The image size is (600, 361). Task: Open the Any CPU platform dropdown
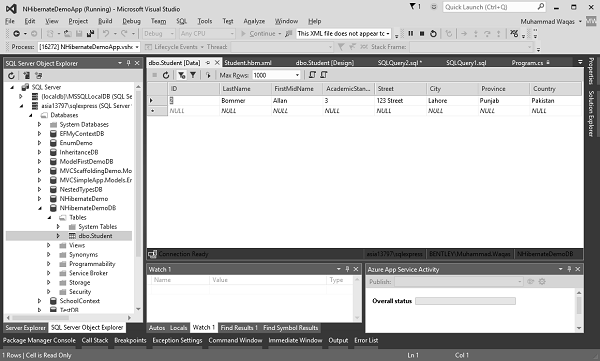[232, 34]
